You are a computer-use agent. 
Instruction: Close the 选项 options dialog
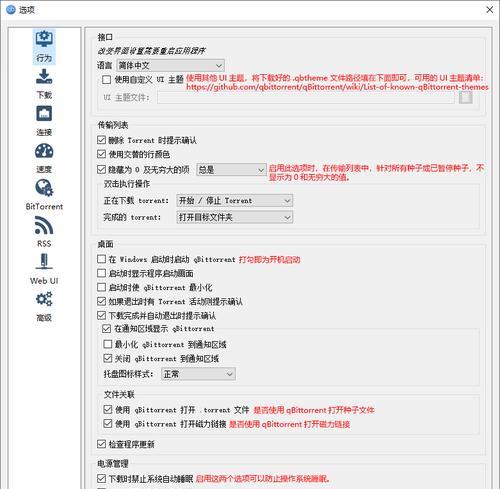(x=490, y=10)
